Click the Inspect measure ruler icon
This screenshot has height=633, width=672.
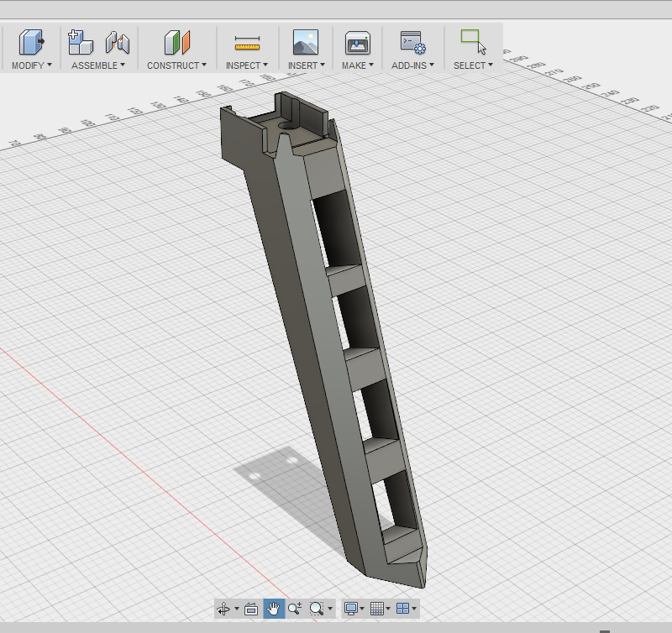247,44
